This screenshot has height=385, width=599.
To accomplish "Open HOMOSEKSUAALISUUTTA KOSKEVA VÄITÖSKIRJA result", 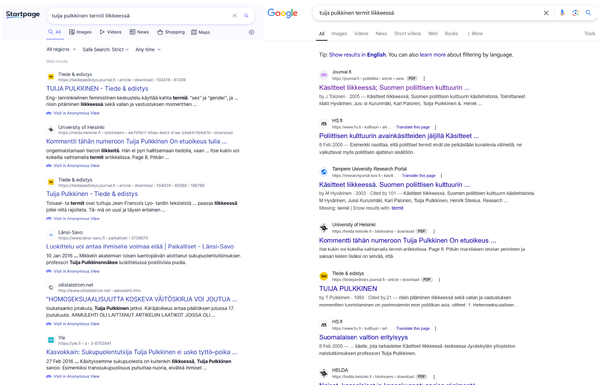I will point(141,299).
